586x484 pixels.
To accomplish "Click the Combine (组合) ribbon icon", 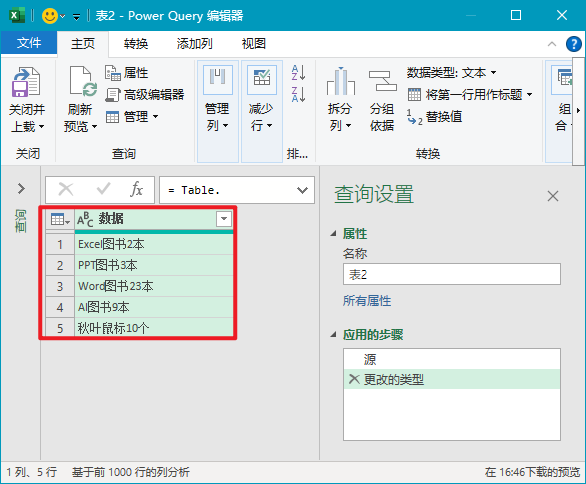I will 562,81.
